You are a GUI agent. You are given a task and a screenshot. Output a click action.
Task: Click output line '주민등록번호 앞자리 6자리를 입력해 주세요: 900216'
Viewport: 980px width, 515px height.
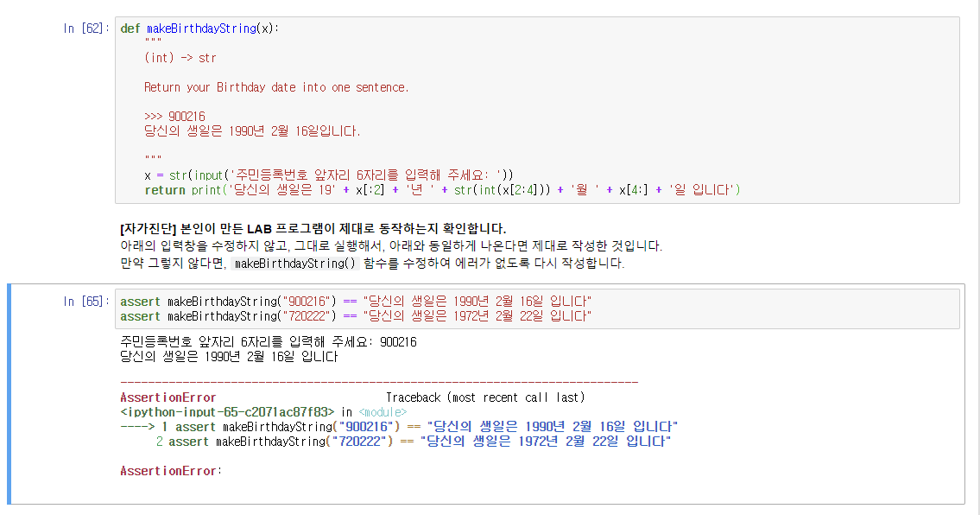269,341
